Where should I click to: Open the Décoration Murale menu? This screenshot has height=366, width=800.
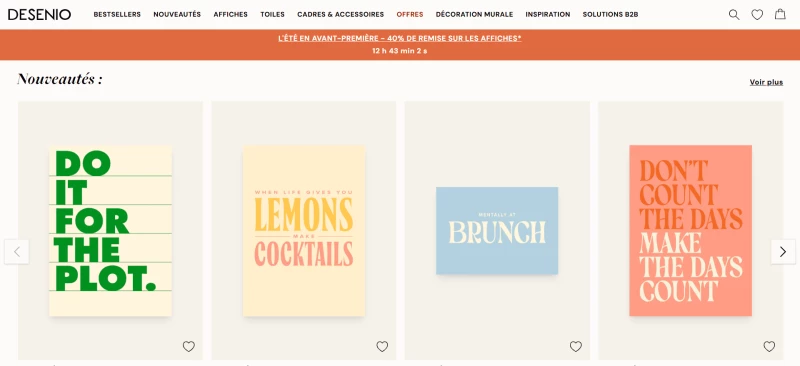[474, 14]
